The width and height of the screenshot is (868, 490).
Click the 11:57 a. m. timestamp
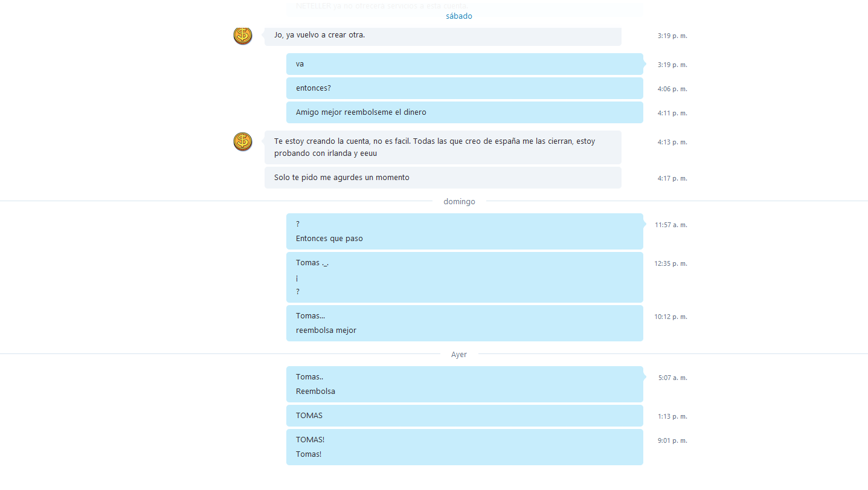[x=671, y=225]
